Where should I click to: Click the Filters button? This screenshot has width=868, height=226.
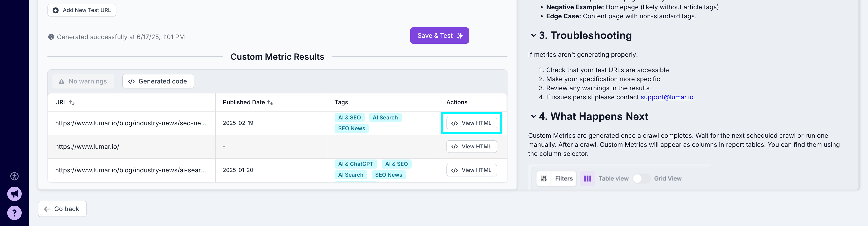556,179
